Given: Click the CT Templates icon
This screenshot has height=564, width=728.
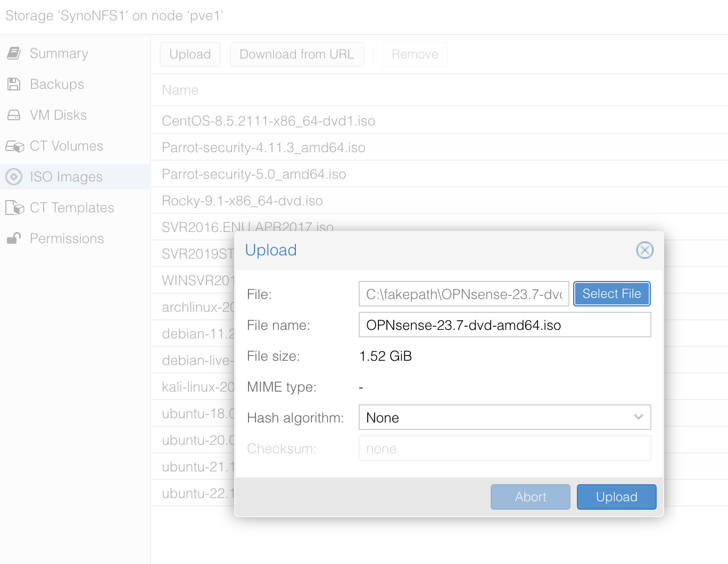Looking at the screenshot, I should coord(14,208).
